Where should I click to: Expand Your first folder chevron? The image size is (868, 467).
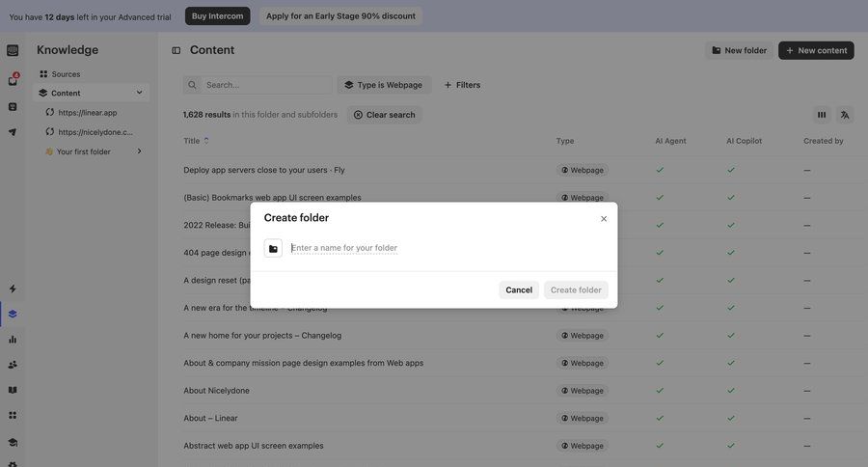coord(139,151)
